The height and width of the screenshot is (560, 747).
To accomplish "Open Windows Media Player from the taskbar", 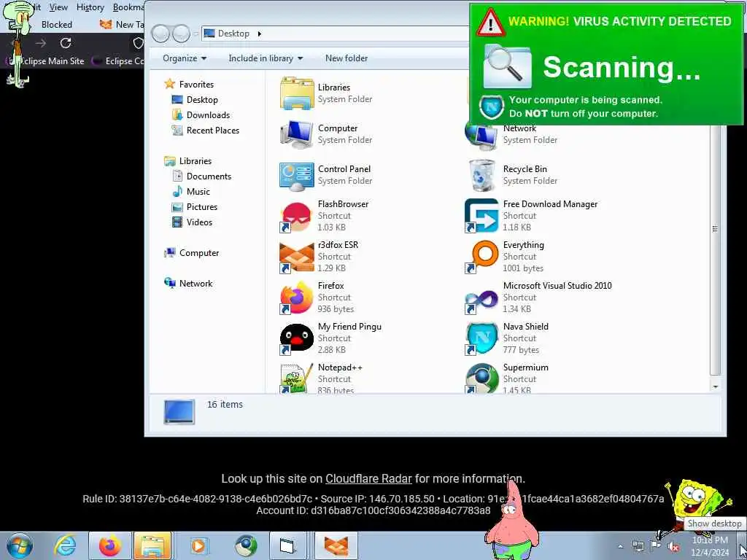I will pos(198,545).
